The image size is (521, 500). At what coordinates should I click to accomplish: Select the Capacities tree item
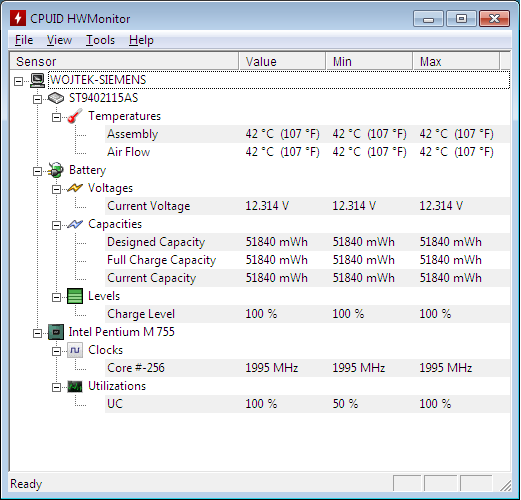tap(115, 224)
